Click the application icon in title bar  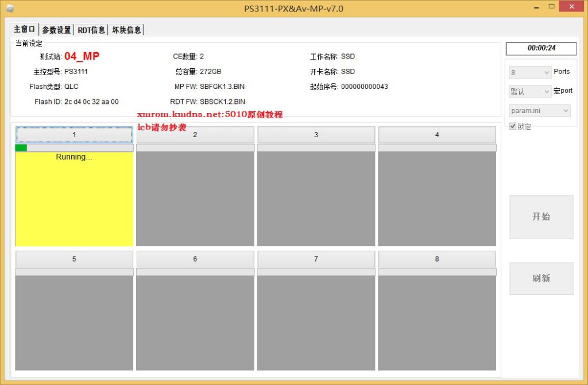10,9
